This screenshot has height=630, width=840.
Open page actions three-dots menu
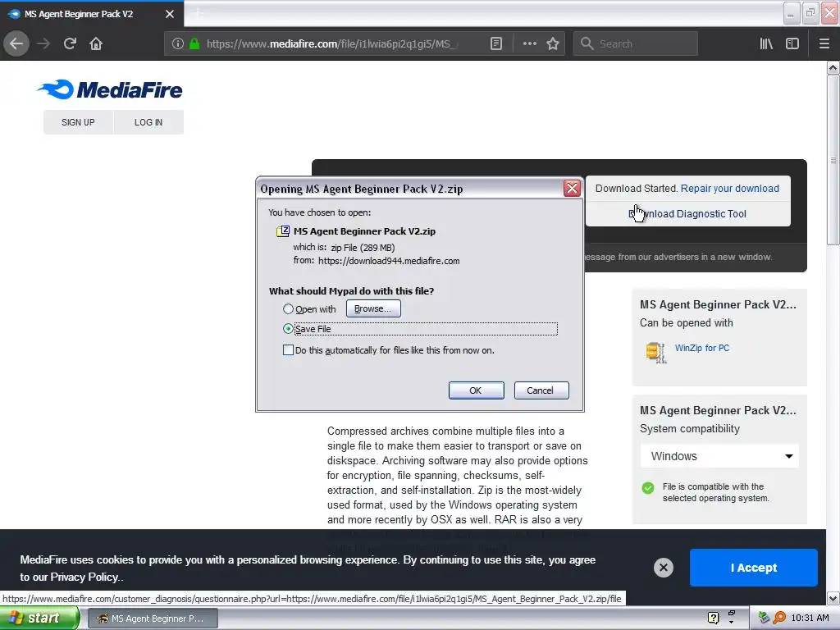point(529,43)
